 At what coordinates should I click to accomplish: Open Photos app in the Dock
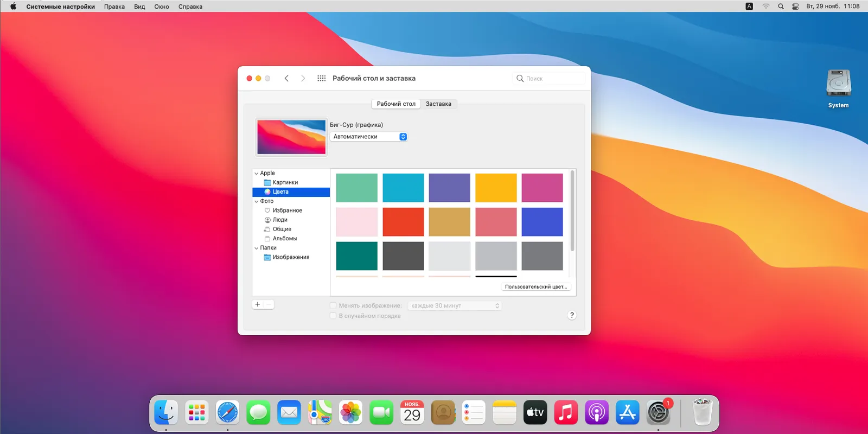(350, 413)
